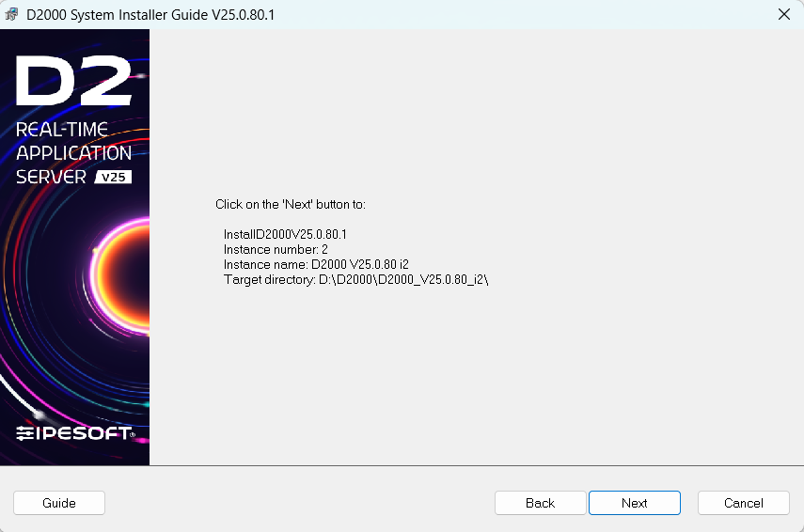Click the striped emblem left of IPESOFT
This screenshot has height=532, width=804.
[x=25, y=433]
